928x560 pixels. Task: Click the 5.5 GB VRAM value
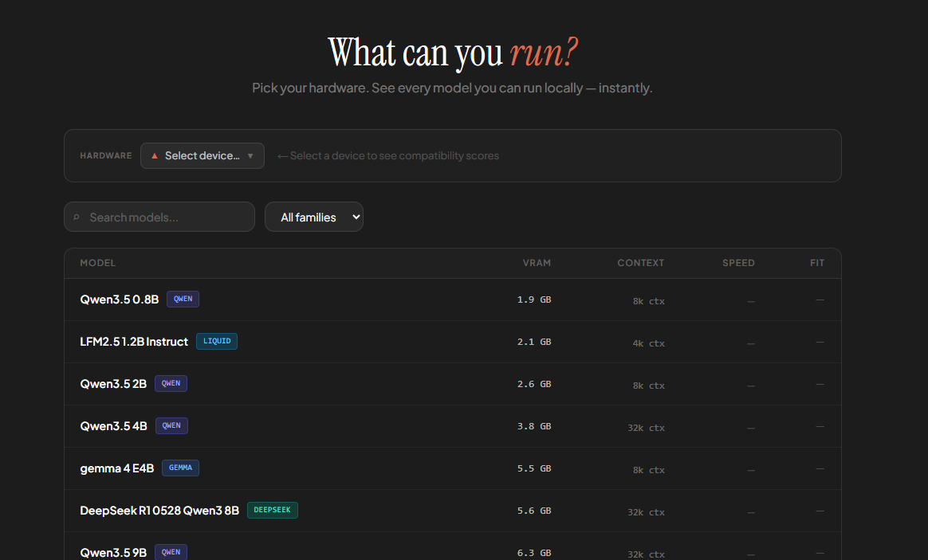tap(534, 468)
